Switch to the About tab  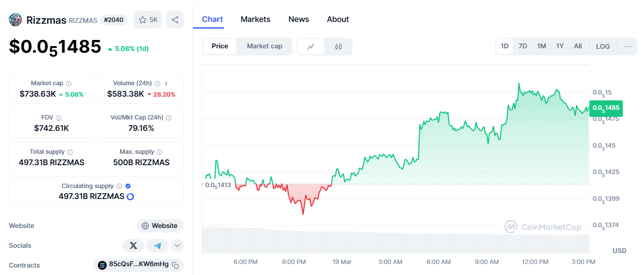[338, 19]
